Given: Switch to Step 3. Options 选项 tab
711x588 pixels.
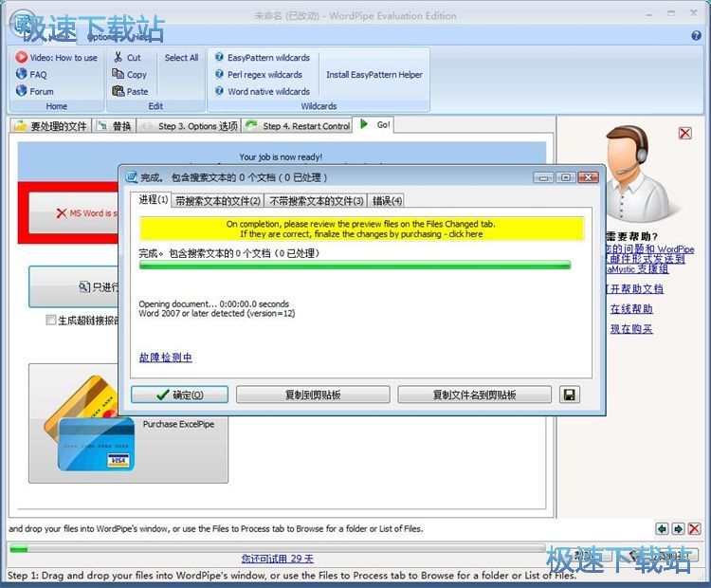Looking at the screenshot, I should tap(189, 126).
